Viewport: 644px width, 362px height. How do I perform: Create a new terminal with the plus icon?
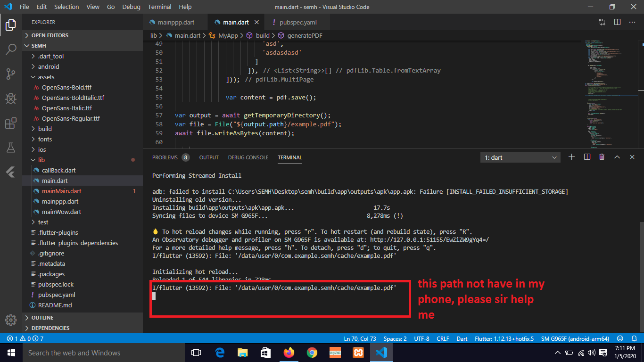click(x=571, y=157)
